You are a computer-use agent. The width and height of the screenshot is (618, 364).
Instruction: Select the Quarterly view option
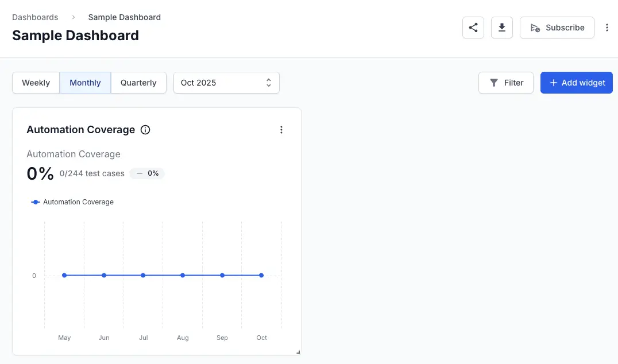[138, 83]
